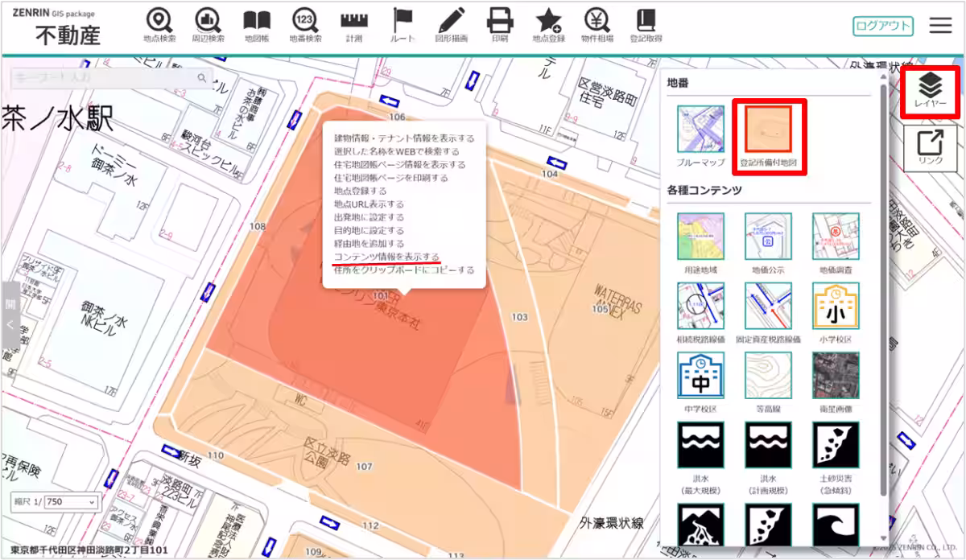Open the 地点検索 location search tool
Screen dimensions: 966x560
click(159, 25)
